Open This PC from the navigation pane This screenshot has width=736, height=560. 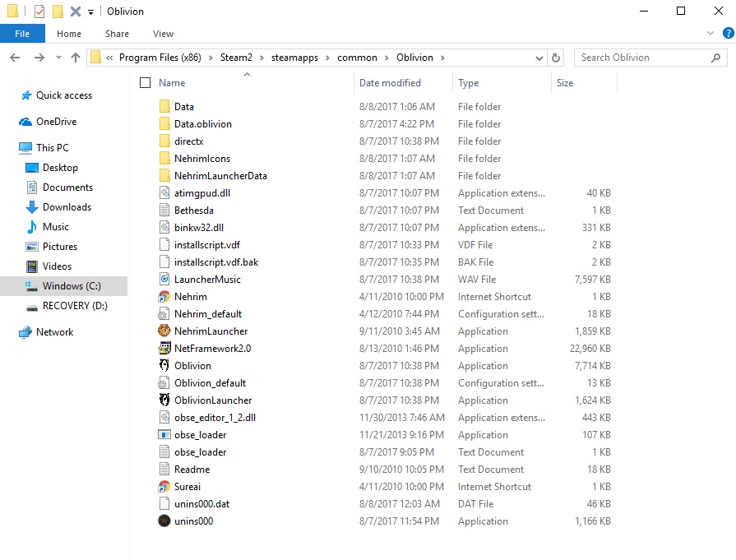51,147
